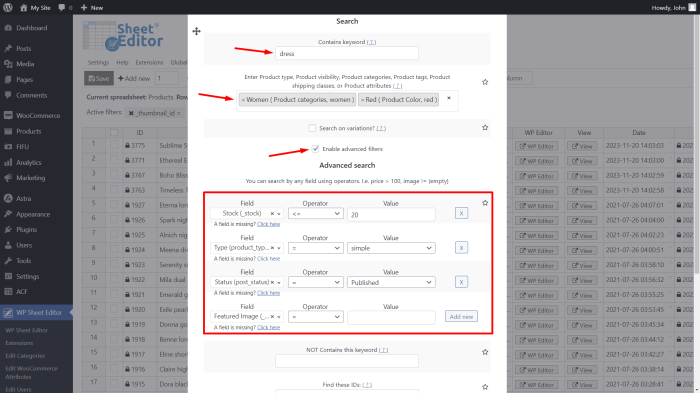This screenshot has width=700, height=393.
Task: Open My Site home link
Action: [35, 8]
